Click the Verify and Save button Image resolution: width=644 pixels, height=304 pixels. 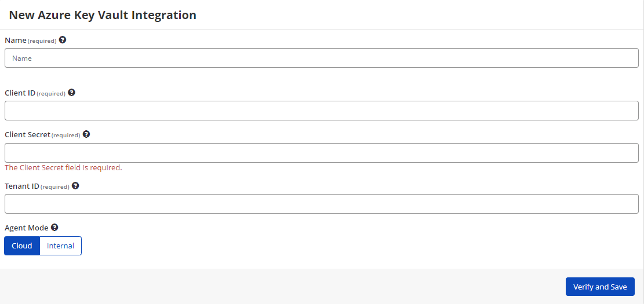pos(599,287)
